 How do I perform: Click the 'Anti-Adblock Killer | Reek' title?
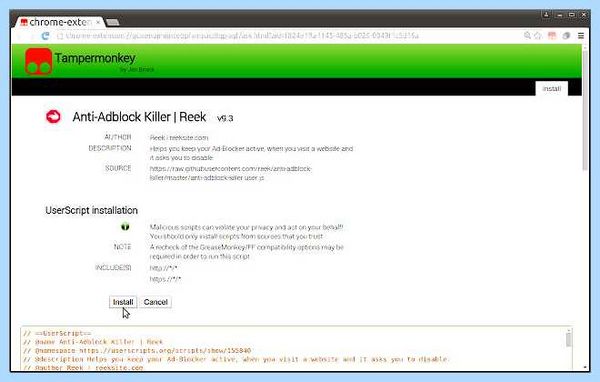[x=139, y=117]
